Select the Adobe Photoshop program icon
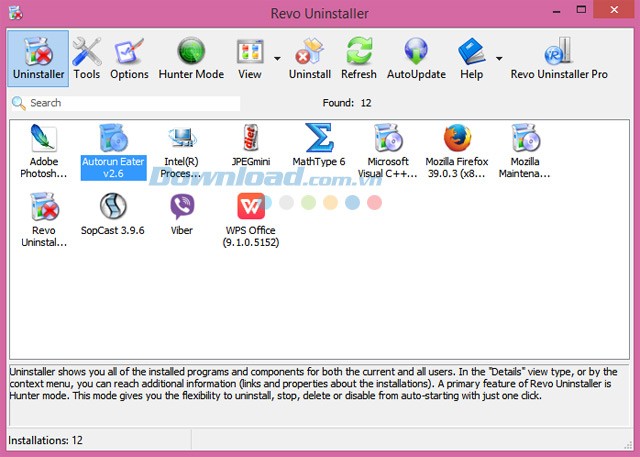The image size is (640, 457). click(x=44, y=139)
